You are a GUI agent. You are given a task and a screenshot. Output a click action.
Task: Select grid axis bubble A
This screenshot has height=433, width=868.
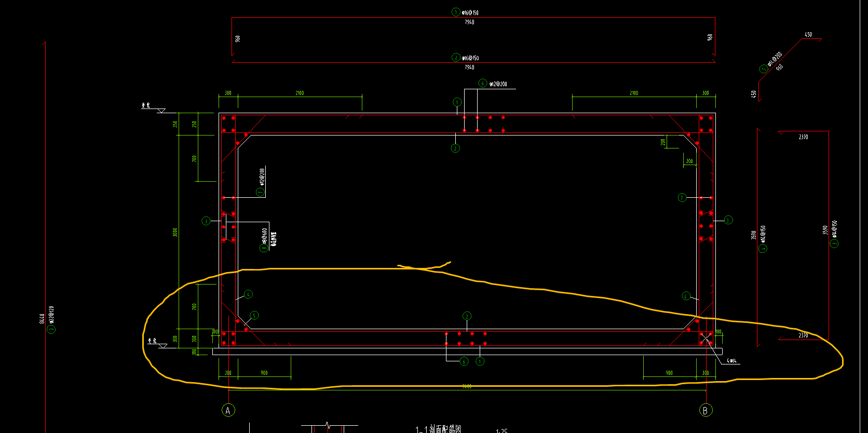pyautogui.click(x=228, y=410)
